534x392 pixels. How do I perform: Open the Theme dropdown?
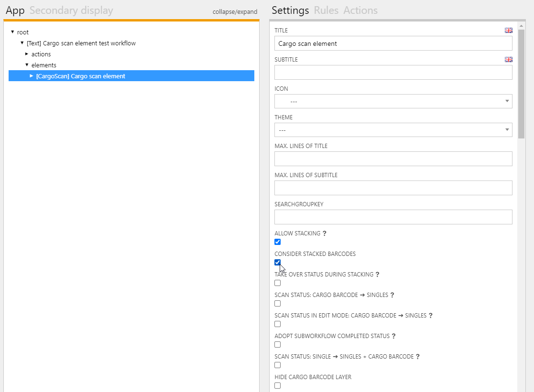[393, 130]
